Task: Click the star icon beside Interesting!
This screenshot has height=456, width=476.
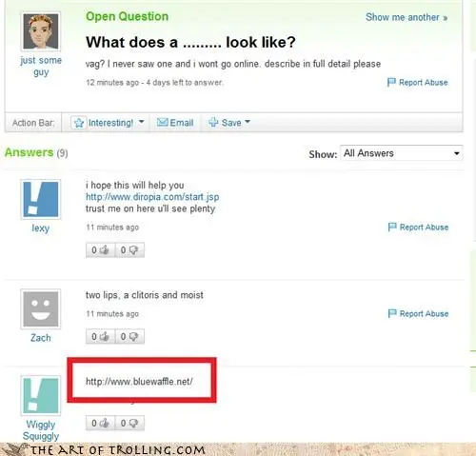Action: [x=79, y=123]
